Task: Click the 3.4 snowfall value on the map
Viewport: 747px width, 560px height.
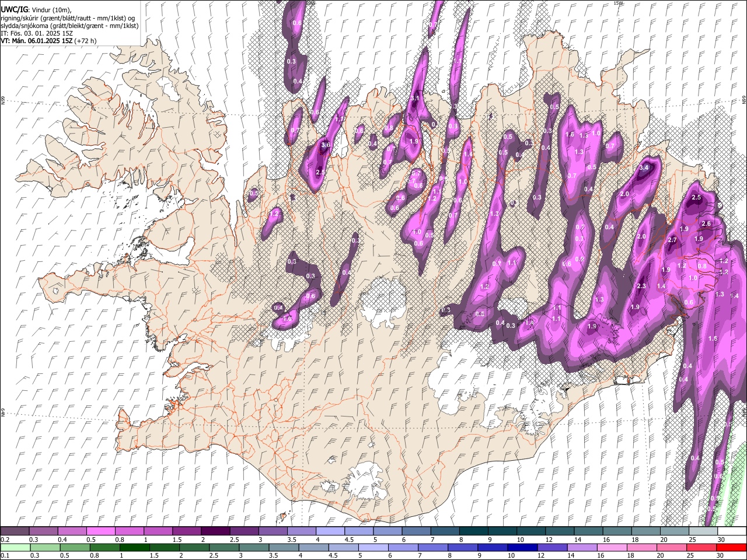Action: tap(644, 168)
